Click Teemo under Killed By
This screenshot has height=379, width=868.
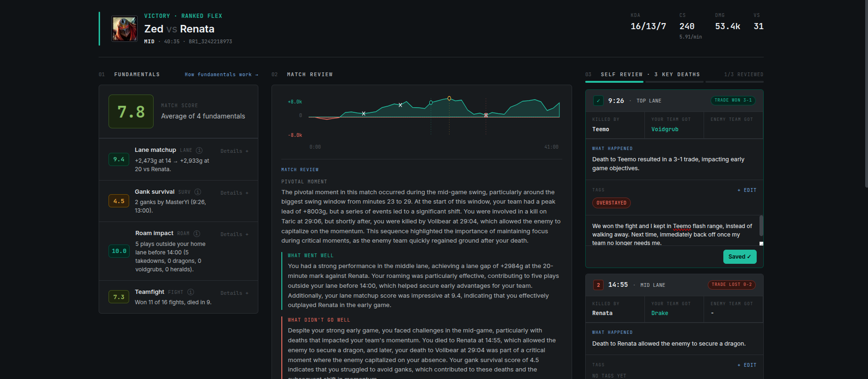[x=601, y=129]
